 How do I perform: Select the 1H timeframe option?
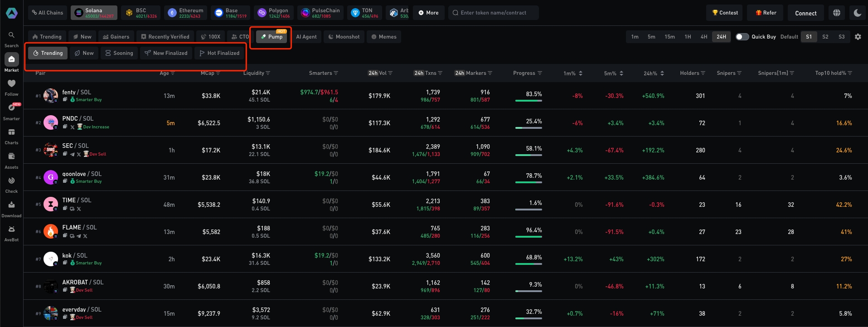tap(688, 37)
